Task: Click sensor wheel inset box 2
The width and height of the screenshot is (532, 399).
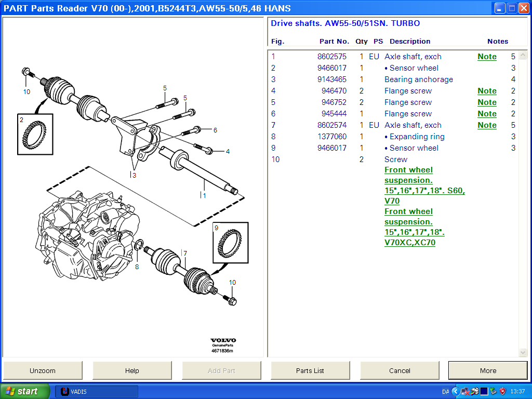Action: (35, 135)
